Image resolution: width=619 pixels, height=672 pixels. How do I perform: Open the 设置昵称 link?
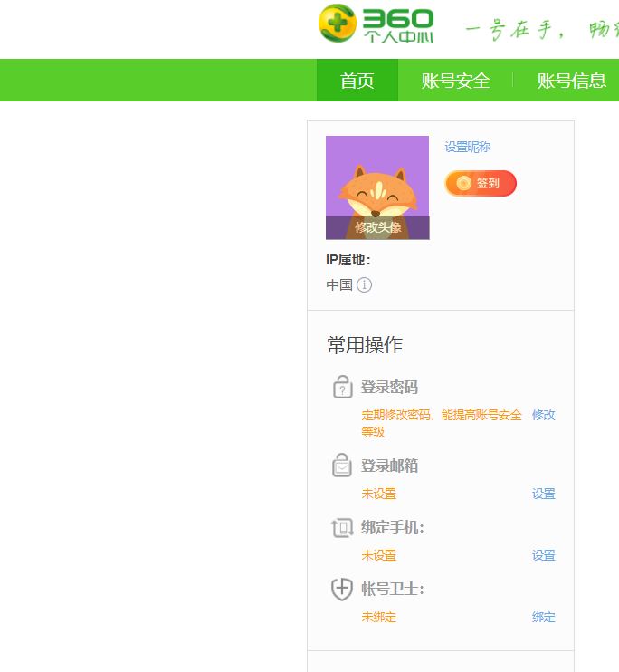(467, 147)
